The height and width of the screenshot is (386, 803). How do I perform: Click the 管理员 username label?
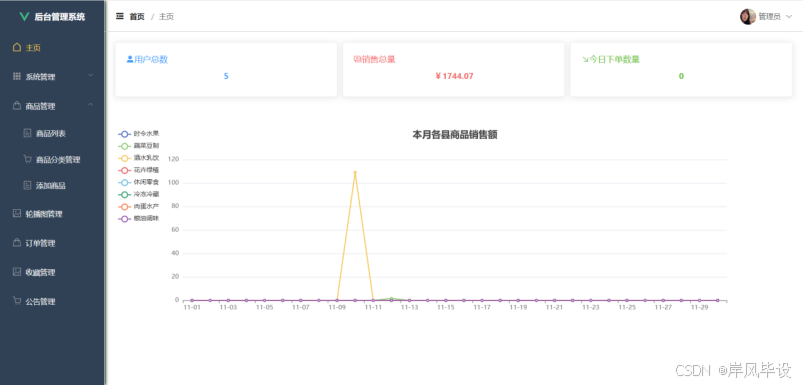769,17
